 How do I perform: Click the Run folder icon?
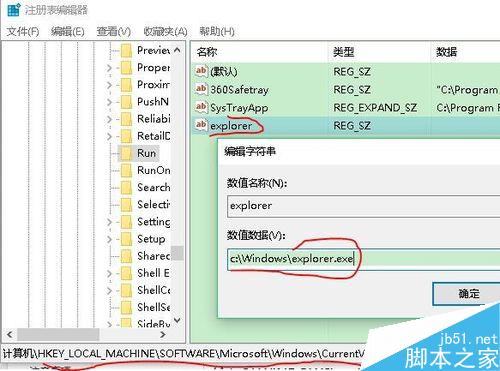click(126, 153)
